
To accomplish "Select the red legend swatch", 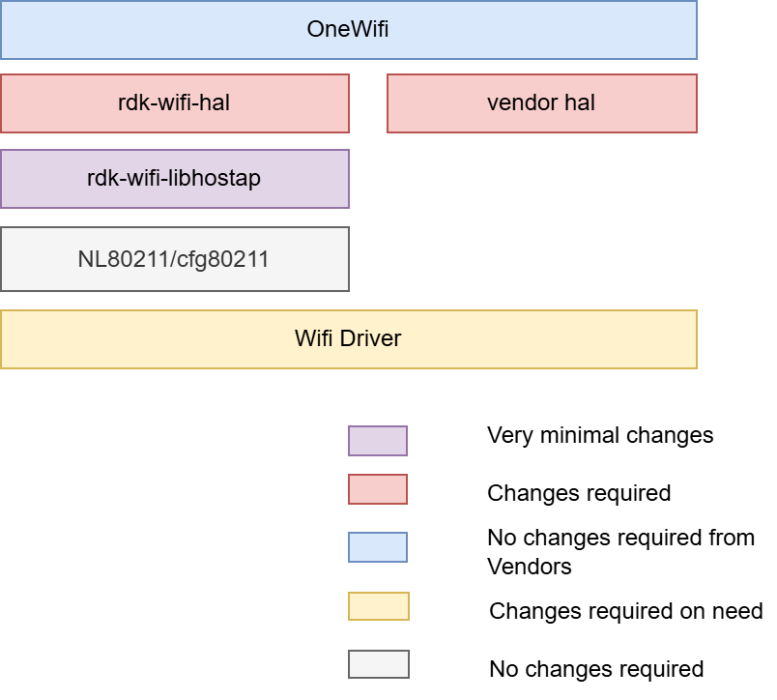I will [x=378, y=489].
